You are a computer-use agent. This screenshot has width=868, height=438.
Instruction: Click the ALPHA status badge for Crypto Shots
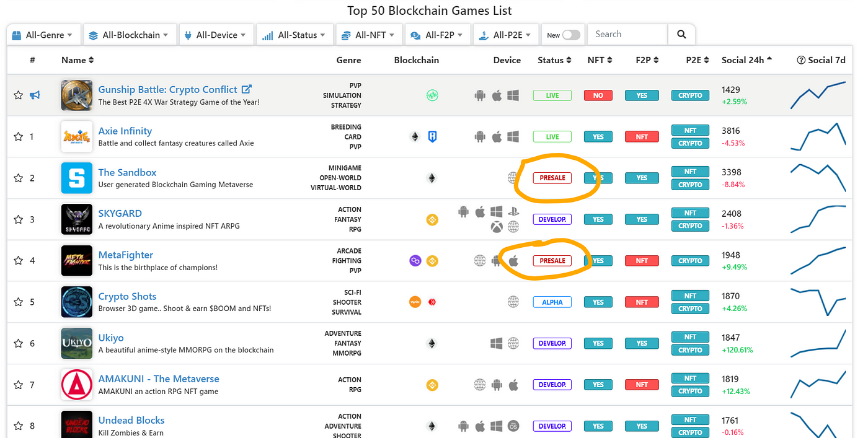(552, 302)
